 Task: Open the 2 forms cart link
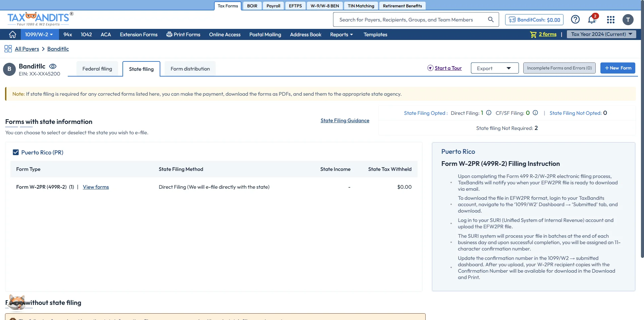click(x=547, y=34)
